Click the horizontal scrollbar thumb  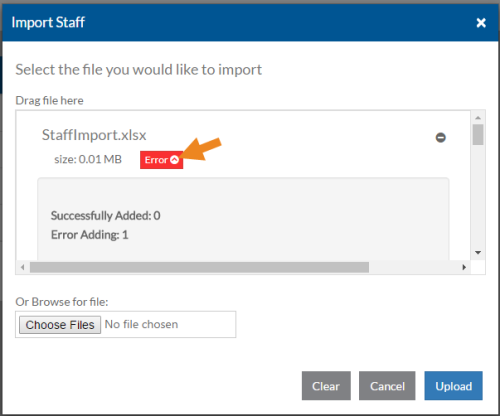coord(199,267)
